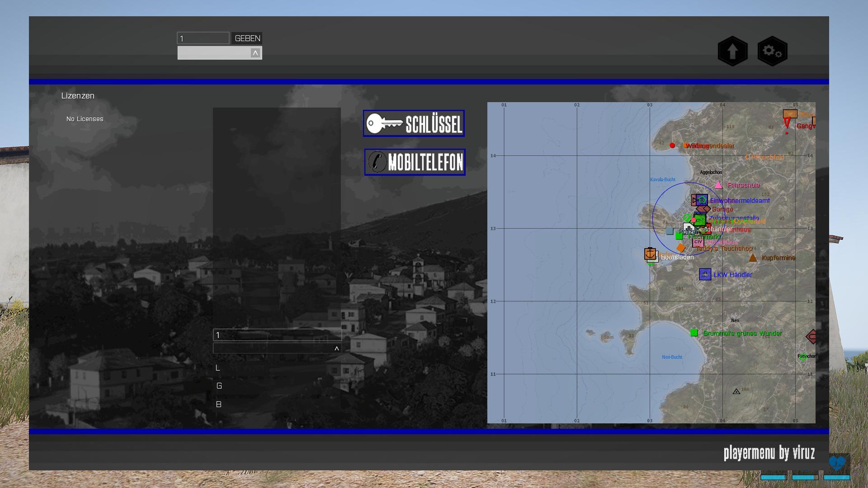Click the blue LKW Händler truck marker
868x488 pixels.
point(705,274)
